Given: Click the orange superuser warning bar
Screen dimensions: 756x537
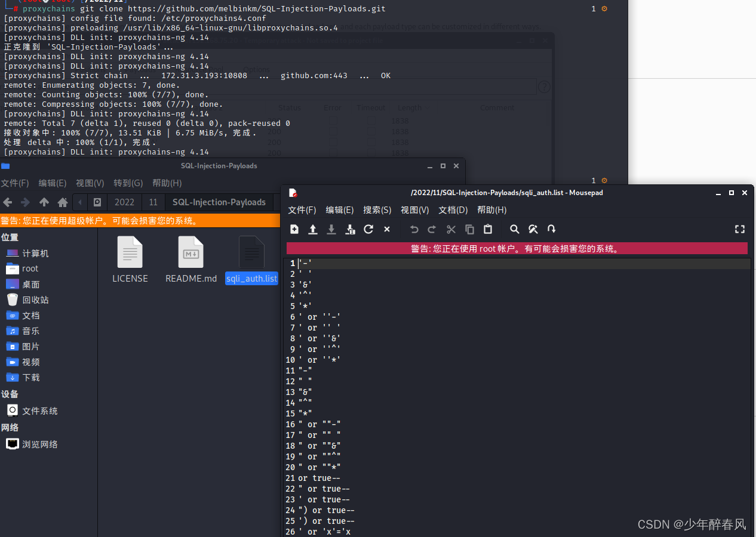Looking at the screenshot, I should point(140,221).
